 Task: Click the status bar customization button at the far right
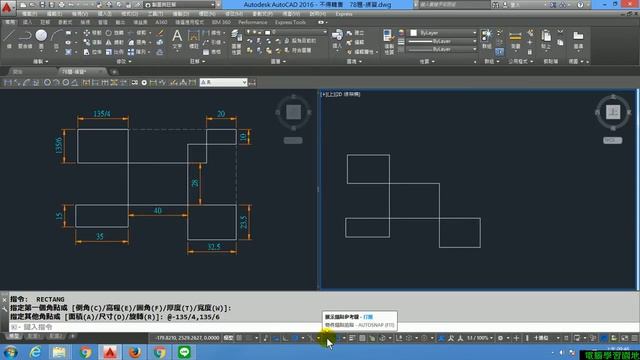coord(635,338)
